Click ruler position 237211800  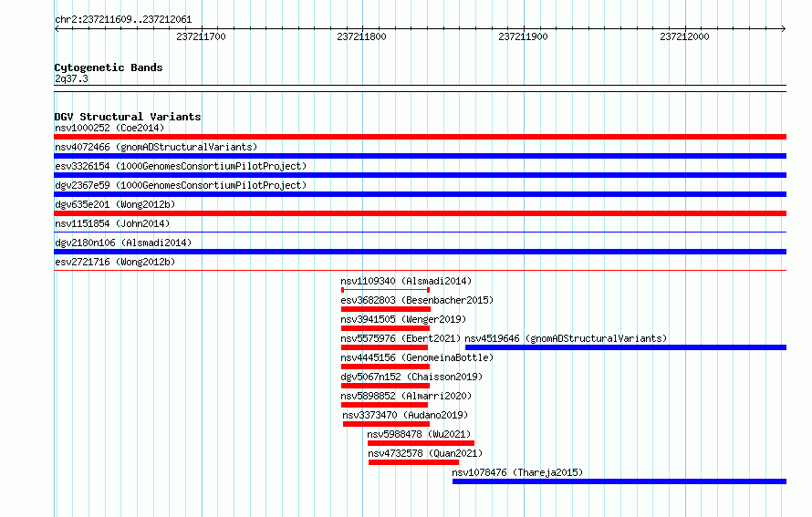361,36
